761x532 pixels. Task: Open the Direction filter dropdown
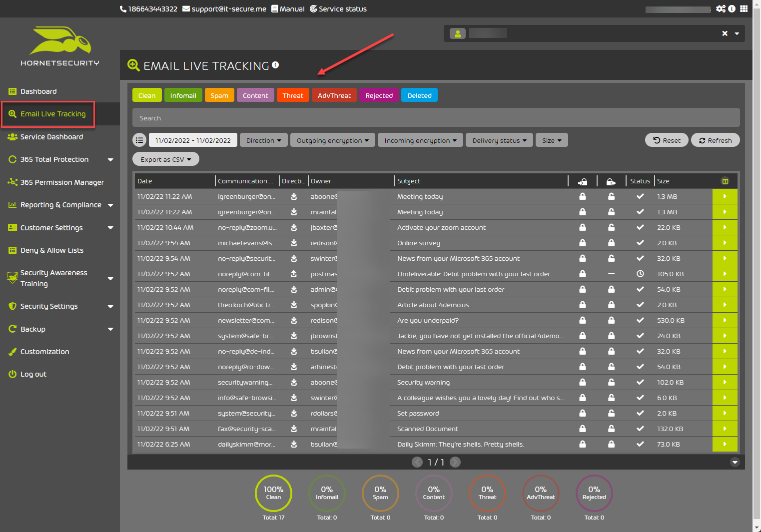point(264,140)
